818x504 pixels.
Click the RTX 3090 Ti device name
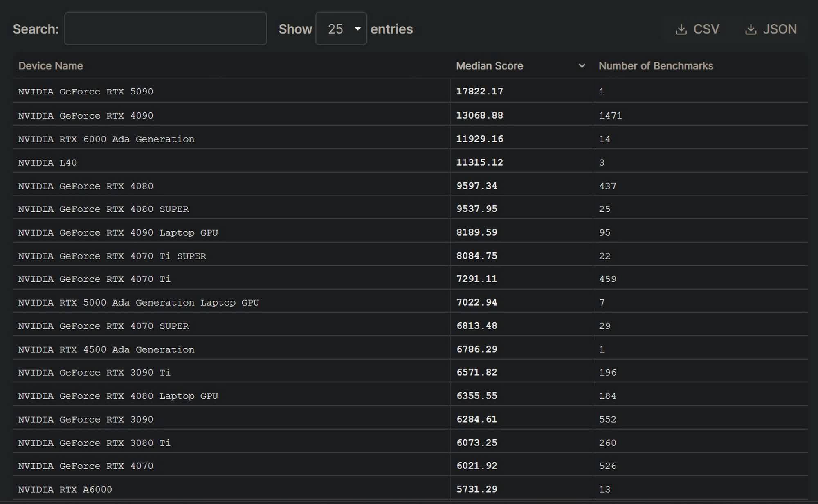(94, 373)
